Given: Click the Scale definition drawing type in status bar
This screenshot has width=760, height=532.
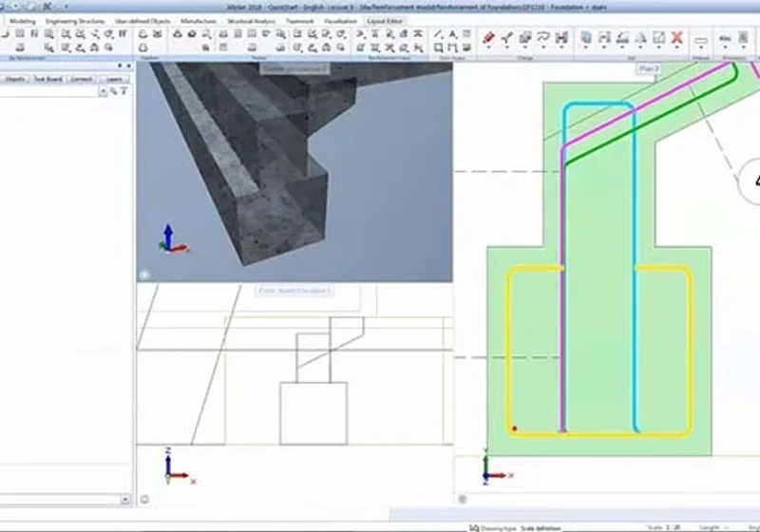Looking at the screenshot, I should coord(541,528).
